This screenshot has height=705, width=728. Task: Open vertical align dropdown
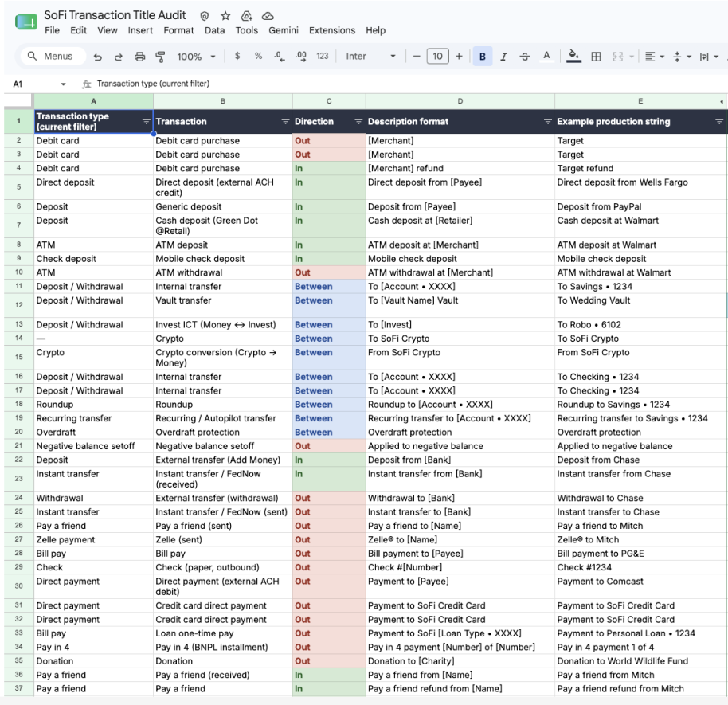click(682, 57)
